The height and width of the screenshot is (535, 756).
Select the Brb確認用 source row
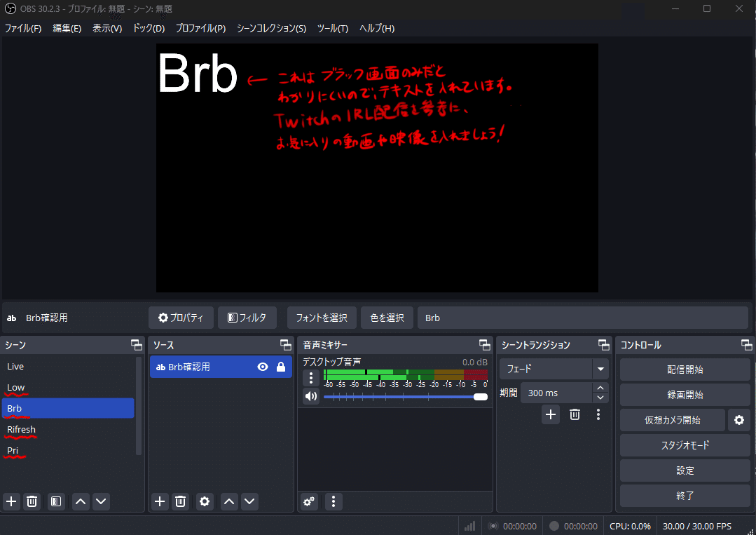click(x=221, y=367)
